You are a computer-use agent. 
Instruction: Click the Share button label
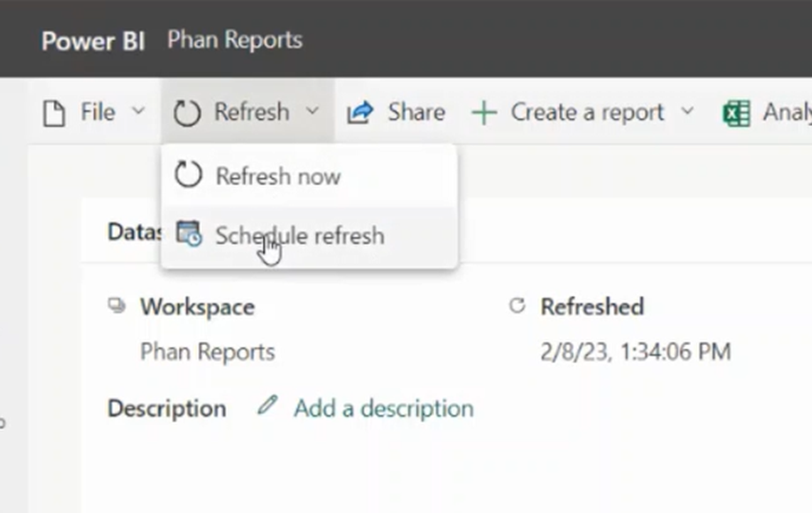[417, 112]
